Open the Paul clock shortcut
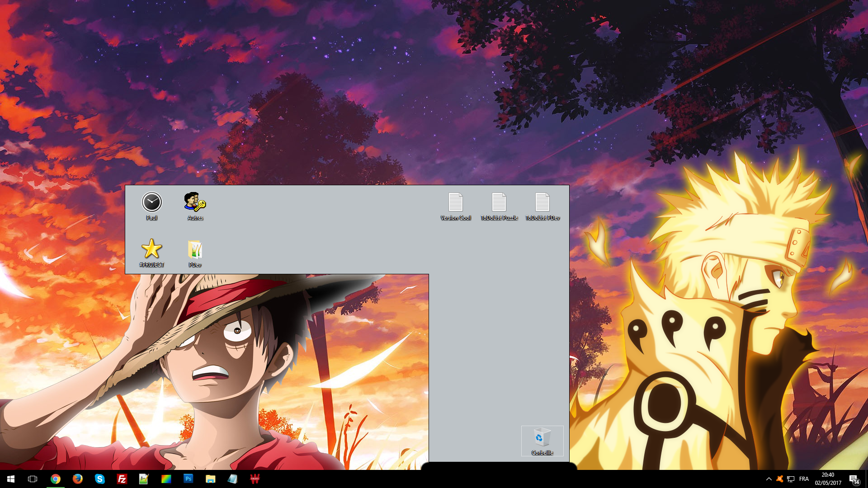Viewport: 868px width, 488px height. coord(151,206)
